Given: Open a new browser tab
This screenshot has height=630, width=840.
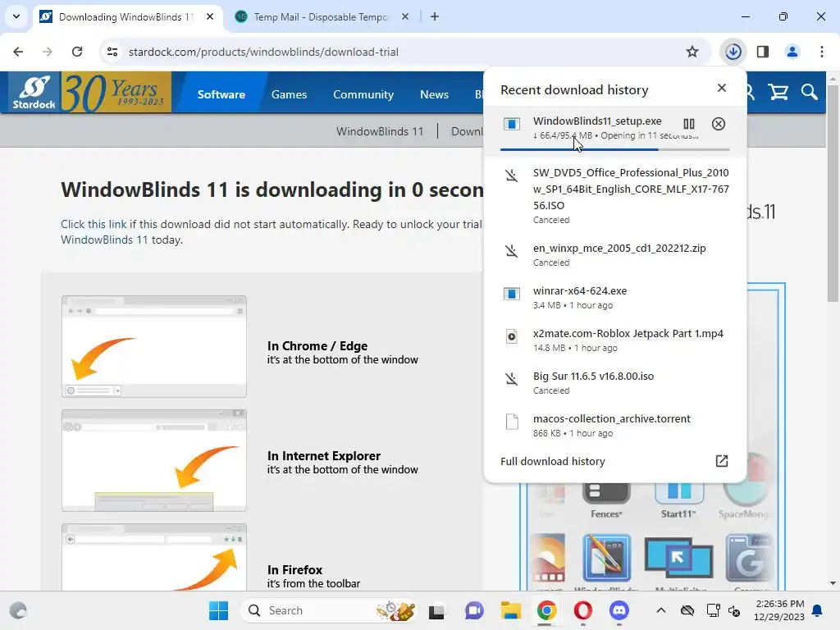Looking at the screenshot, I should pos(435,16).
